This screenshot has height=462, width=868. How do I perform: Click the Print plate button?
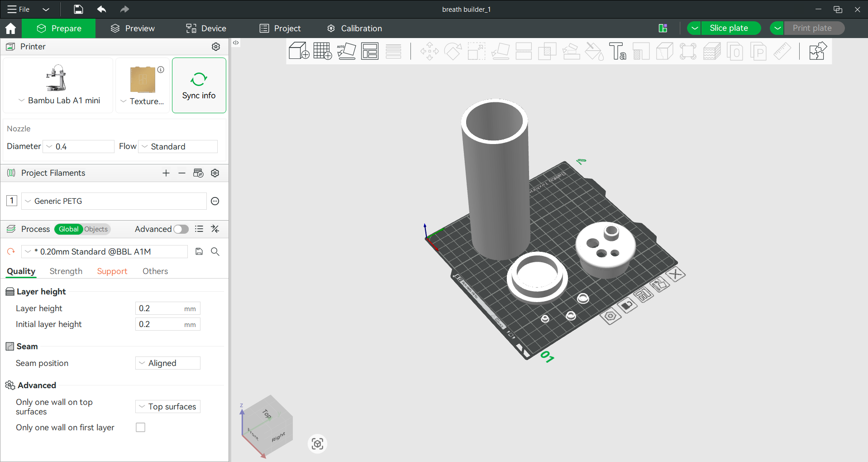pyautogui.click(x=814, y=28)
